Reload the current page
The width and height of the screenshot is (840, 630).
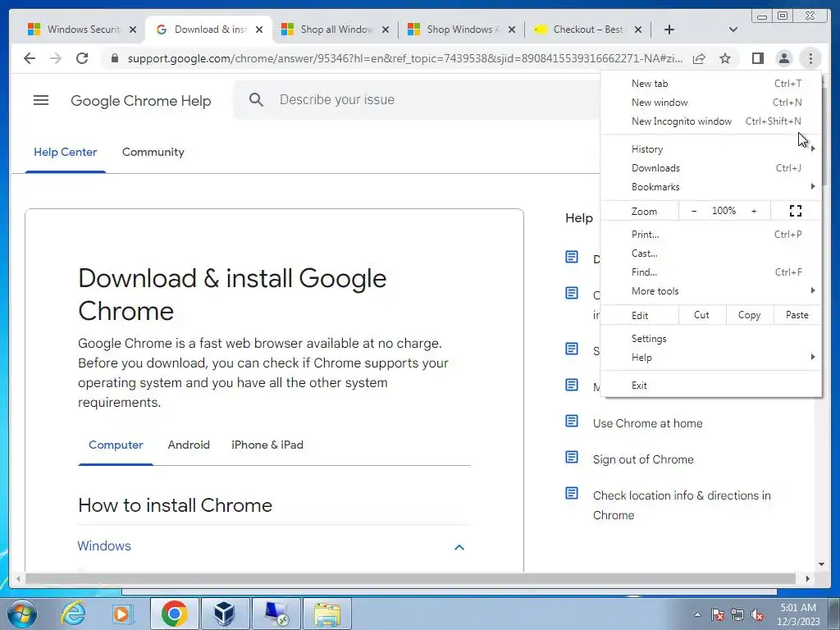[82, 58]
